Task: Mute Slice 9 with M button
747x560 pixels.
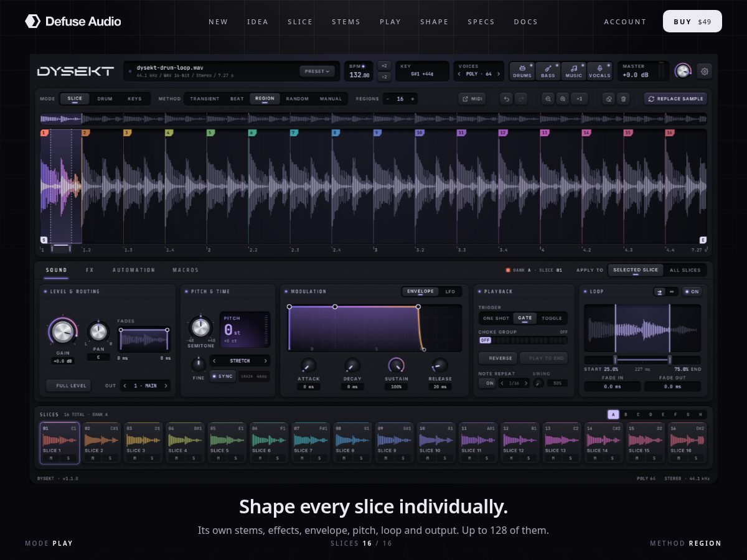Action: [385, 458]
